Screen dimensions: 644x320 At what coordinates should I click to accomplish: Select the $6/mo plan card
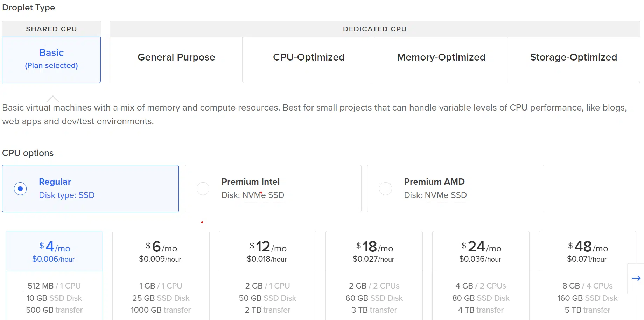point(161,252)
